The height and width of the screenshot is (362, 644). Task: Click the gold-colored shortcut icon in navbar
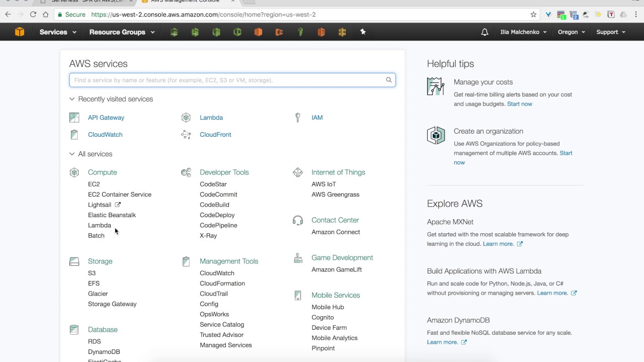pos(342,32)
